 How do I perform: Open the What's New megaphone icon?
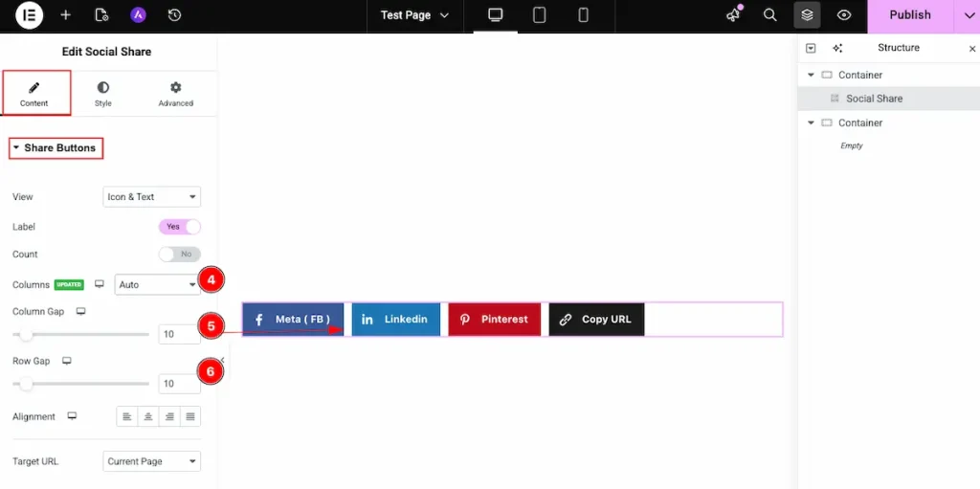coord(733,15)
